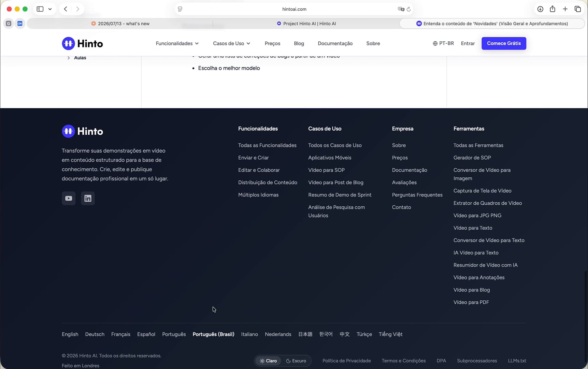Open new tab with plus icon
The width and height of the screenshot is (588, 369).
pyautogui.click(x=565, y=9)
